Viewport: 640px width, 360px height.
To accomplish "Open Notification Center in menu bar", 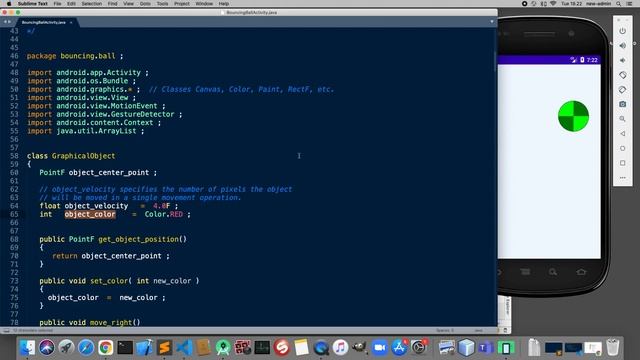I will (x=630, y=3).
